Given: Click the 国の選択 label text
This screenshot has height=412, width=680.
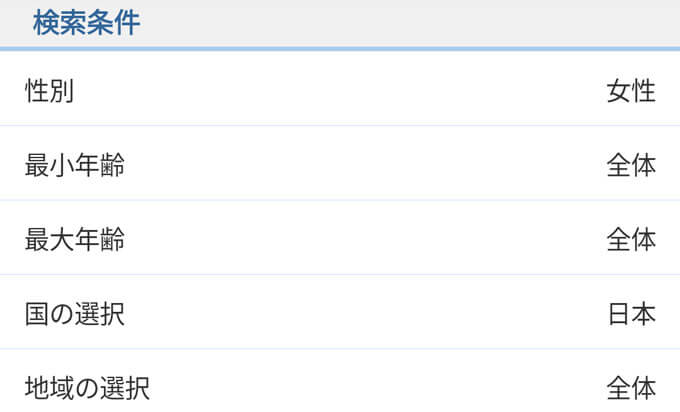Looking at the screenshot, I should click(x=75, y=314).
